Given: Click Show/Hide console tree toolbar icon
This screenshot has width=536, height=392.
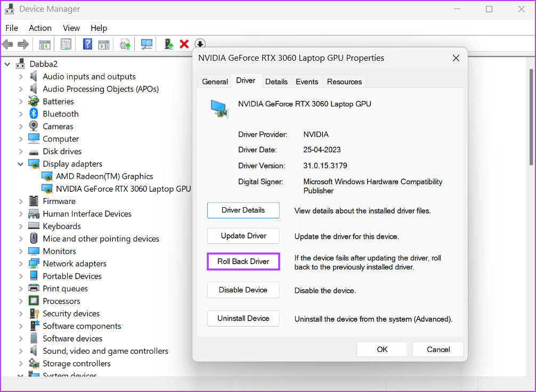Looking at the screenshot, I should click(45, 44).
